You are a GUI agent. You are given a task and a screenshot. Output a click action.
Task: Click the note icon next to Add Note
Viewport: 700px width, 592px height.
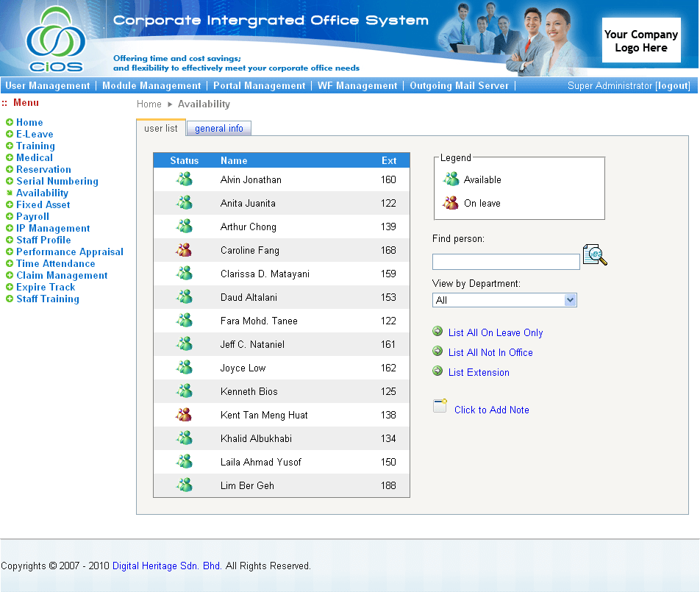pos(440,406)
